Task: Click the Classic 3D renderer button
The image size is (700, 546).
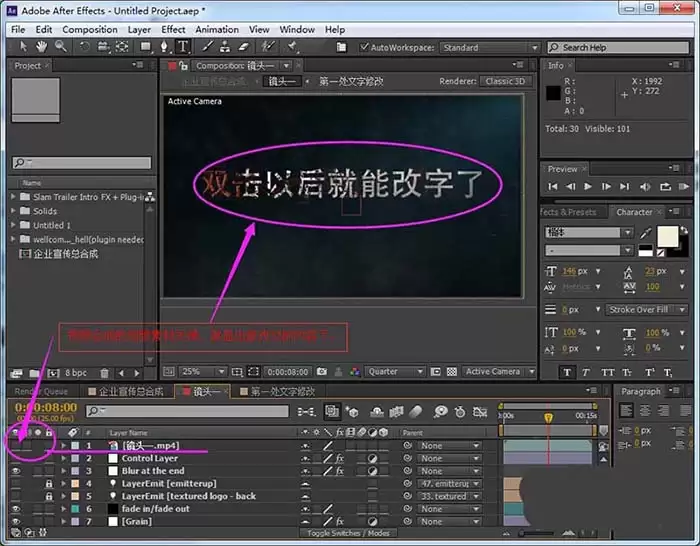Action: (505, 81)
